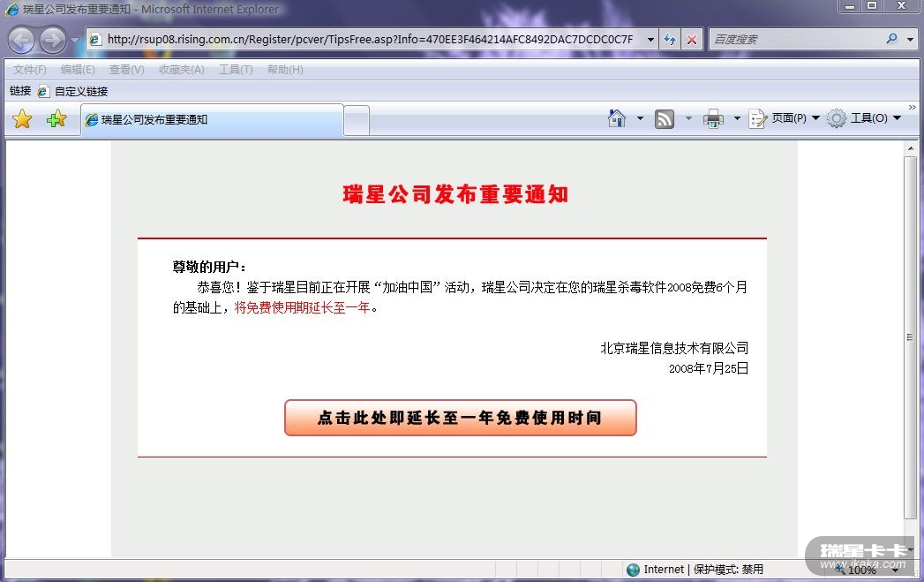Click the scrollbar up arrow
Viewport: 924px width, 582px height.
click(x=911, y=148)
